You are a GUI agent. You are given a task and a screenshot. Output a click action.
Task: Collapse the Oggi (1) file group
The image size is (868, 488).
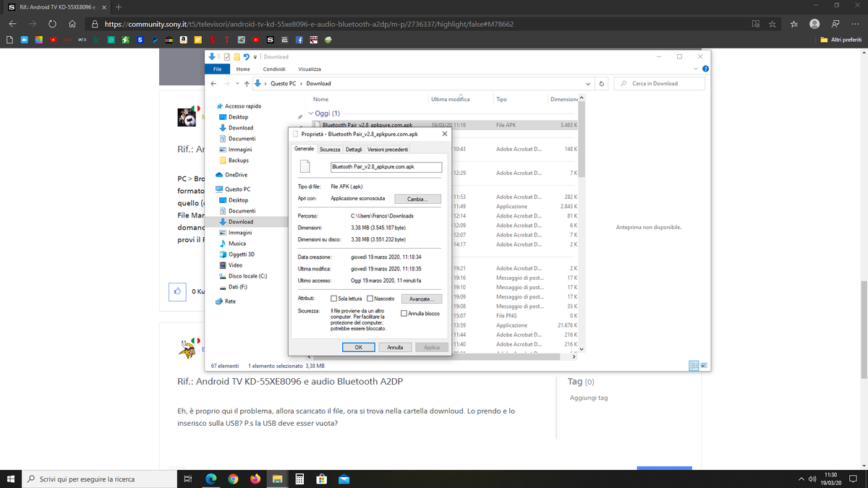click(311, 113)
